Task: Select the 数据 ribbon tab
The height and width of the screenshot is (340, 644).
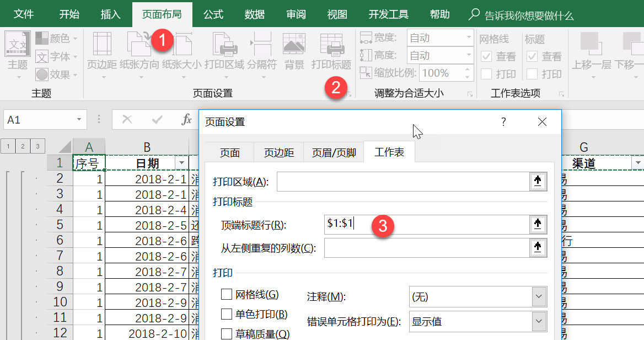Action: (x=254, y=14)
